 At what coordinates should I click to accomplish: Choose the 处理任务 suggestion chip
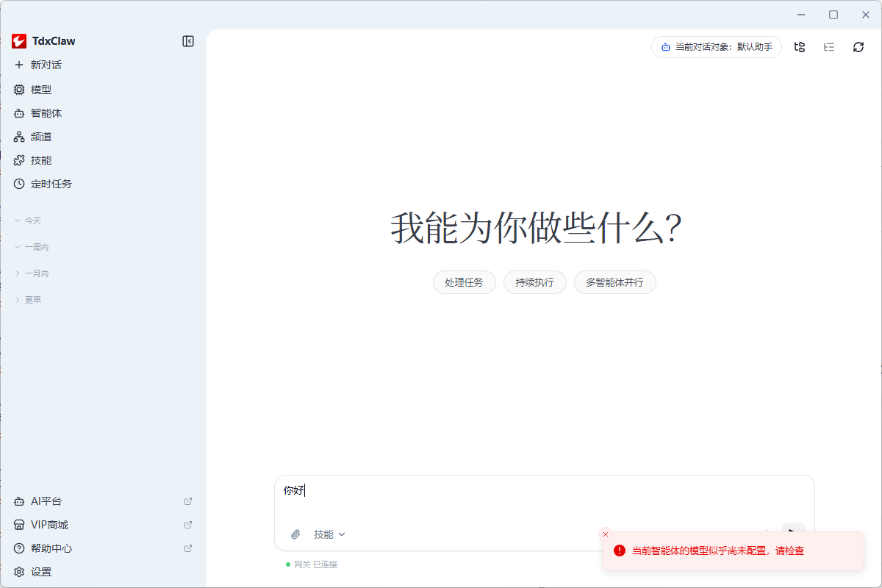(x=465, y=282)
